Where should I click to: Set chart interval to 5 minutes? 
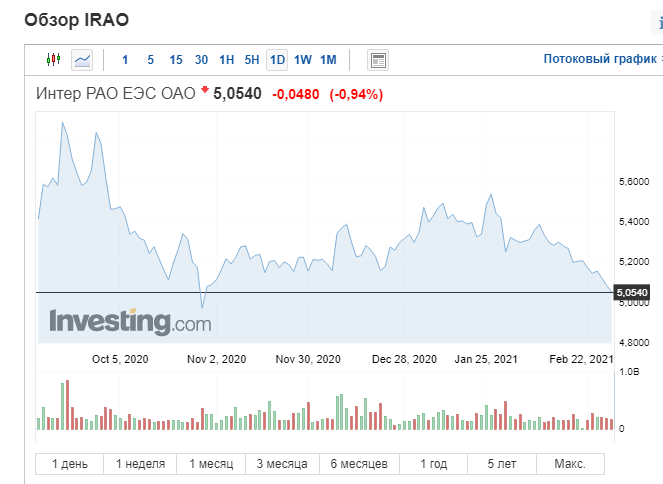(x=150, y=60)
